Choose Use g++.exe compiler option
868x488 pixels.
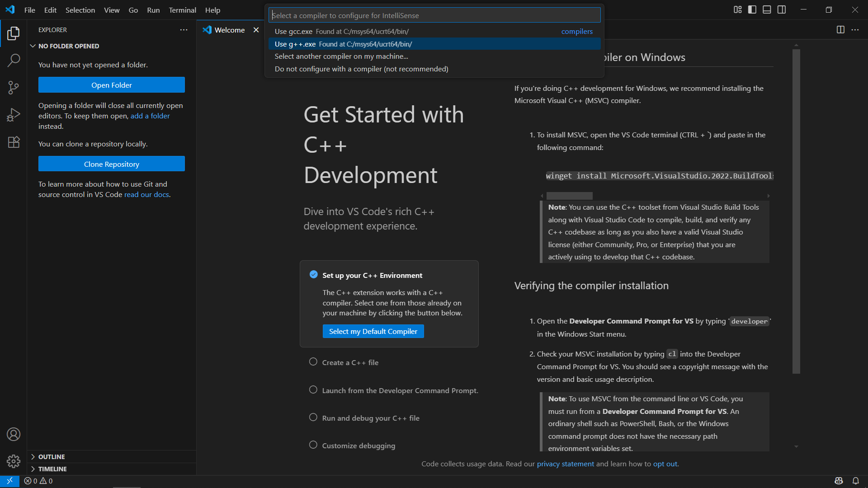tap(434, 44)
